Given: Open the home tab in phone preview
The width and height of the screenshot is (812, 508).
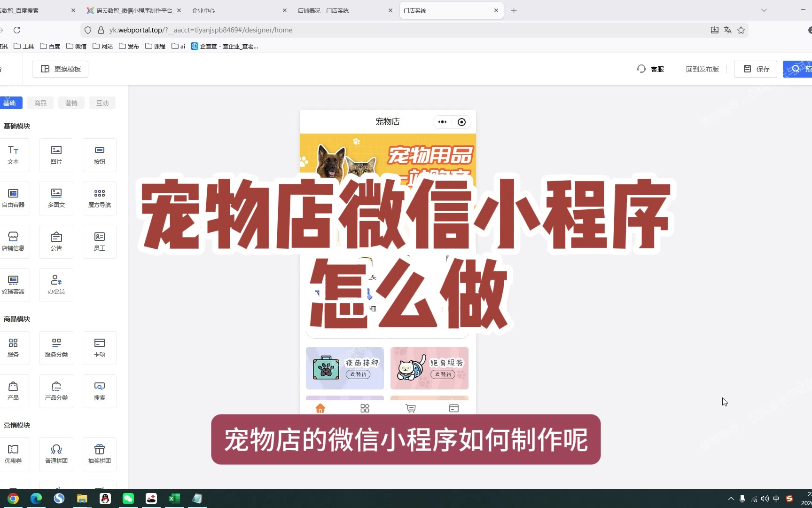Looking at the screenshot, I should [320, 408].
